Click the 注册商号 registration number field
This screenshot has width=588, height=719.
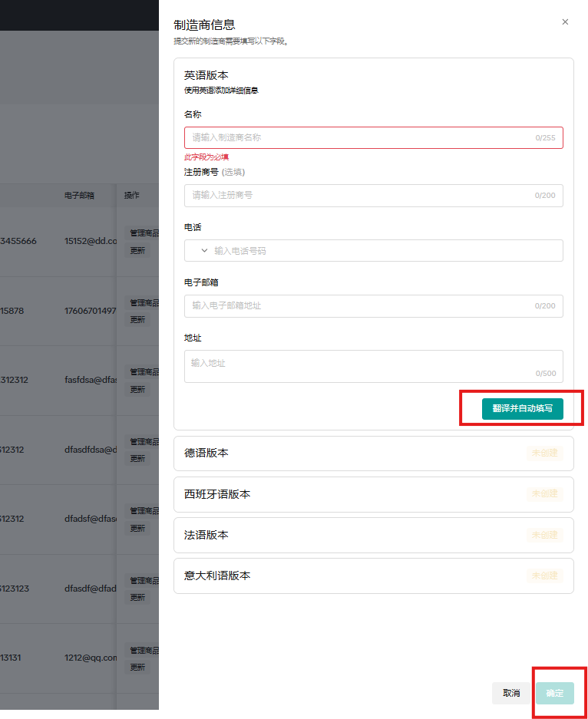point(373,195)
